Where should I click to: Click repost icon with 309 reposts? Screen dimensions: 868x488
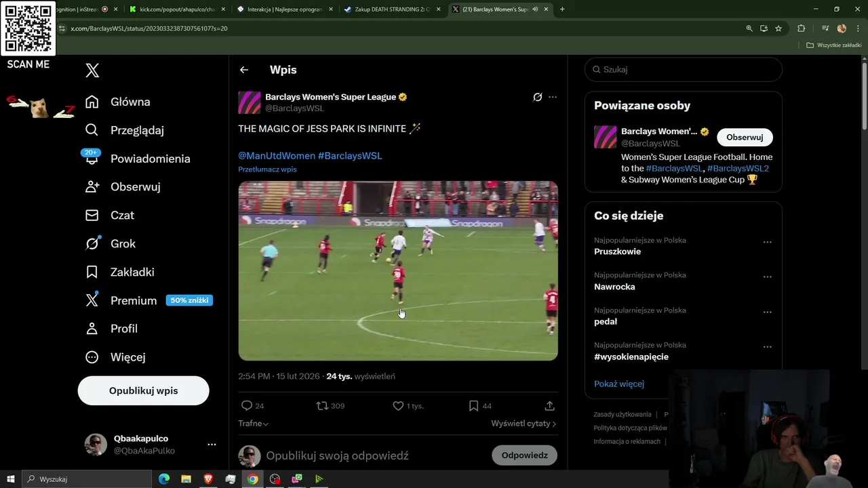coord(322,406)
